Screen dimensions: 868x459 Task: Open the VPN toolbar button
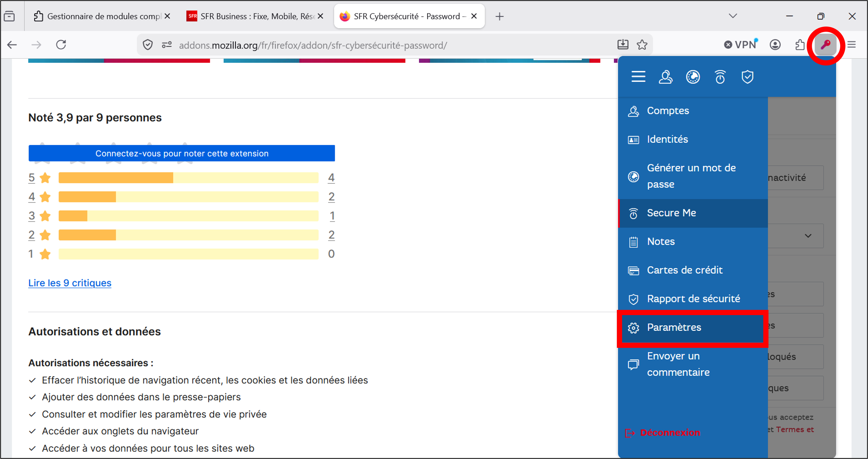[x=741, y=45]
